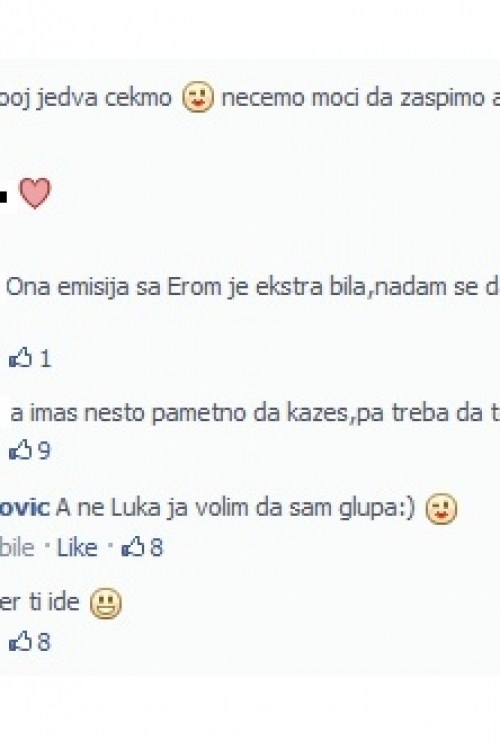Click the smiley emoji after 'er ti ide'
Image resolution: width=500 pixels, height=750 pixels.
click(x=106, y=603)
